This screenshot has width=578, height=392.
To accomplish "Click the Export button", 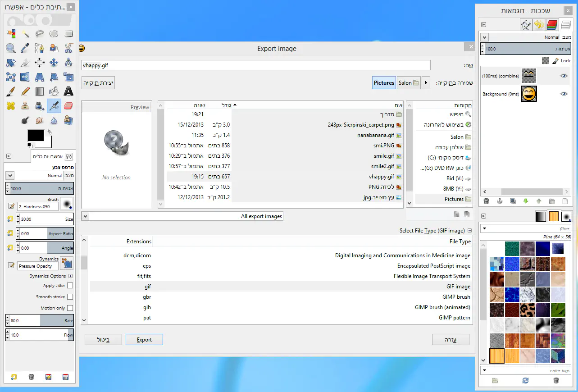I will point(144,340).
